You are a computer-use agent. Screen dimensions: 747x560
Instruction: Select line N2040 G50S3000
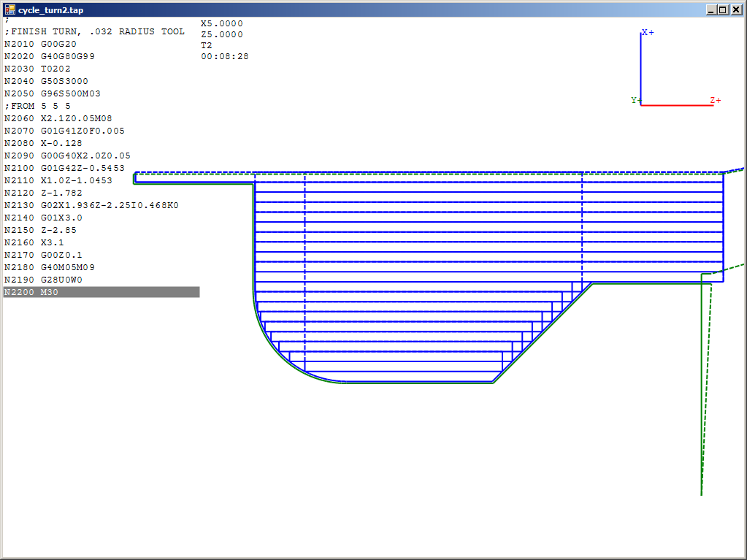[x=46, y=81]
